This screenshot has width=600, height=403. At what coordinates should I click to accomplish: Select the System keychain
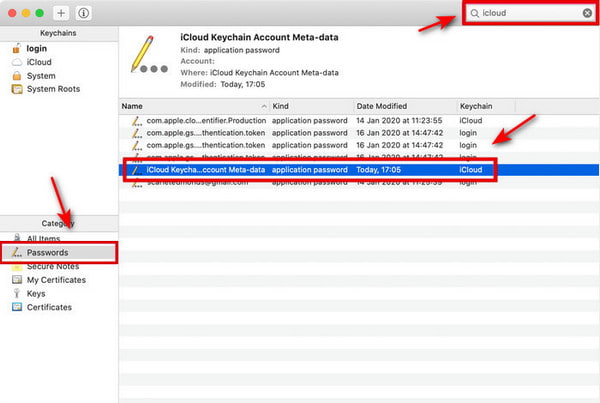pos(41,76)
